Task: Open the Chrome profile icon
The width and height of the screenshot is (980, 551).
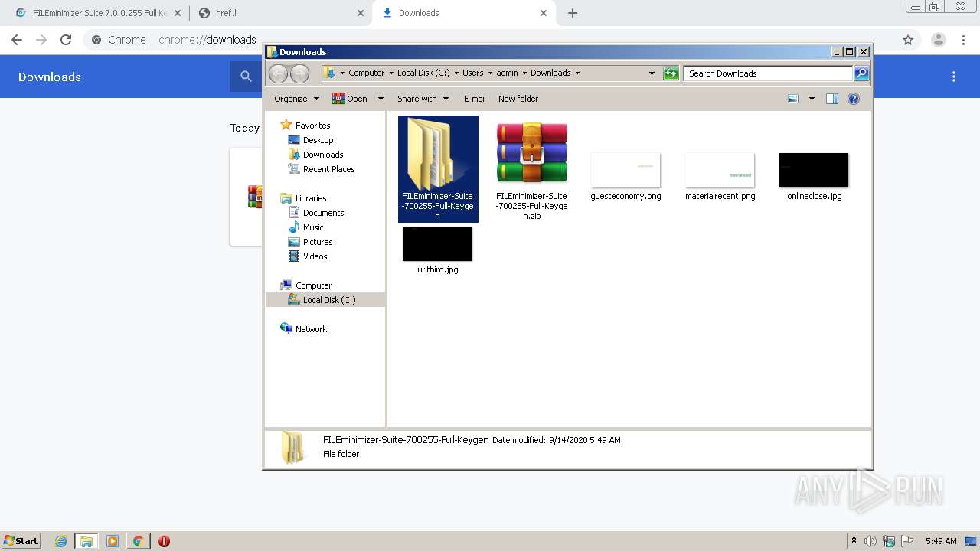Action: (x=939, y=40)
